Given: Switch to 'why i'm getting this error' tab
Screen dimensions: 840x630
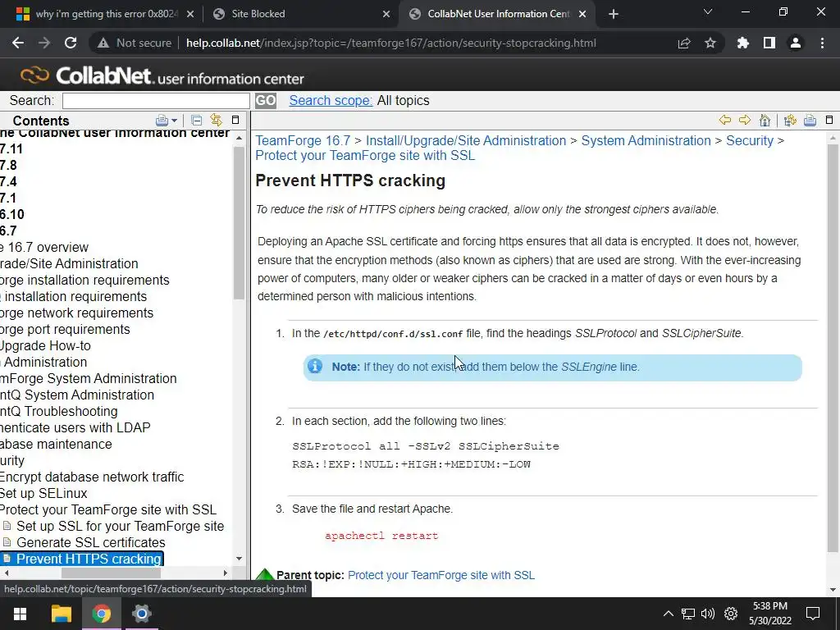Looking at the screenshot, I should tap(106, 14).
